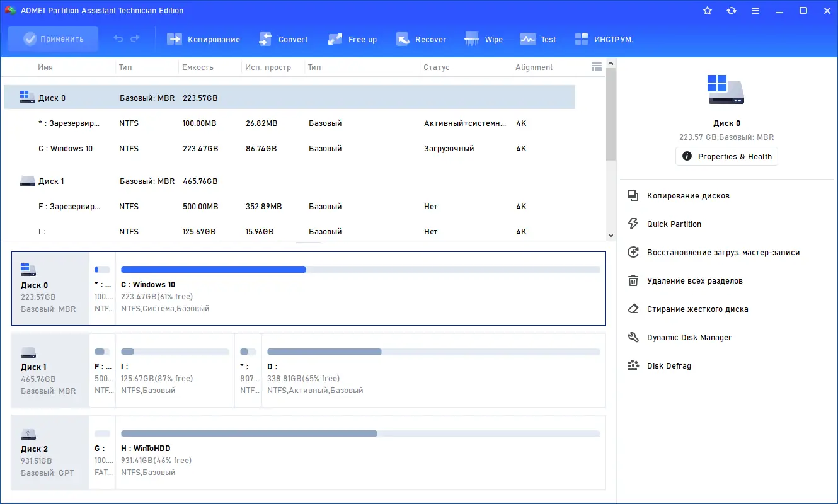Open the Free up tool

352,39
